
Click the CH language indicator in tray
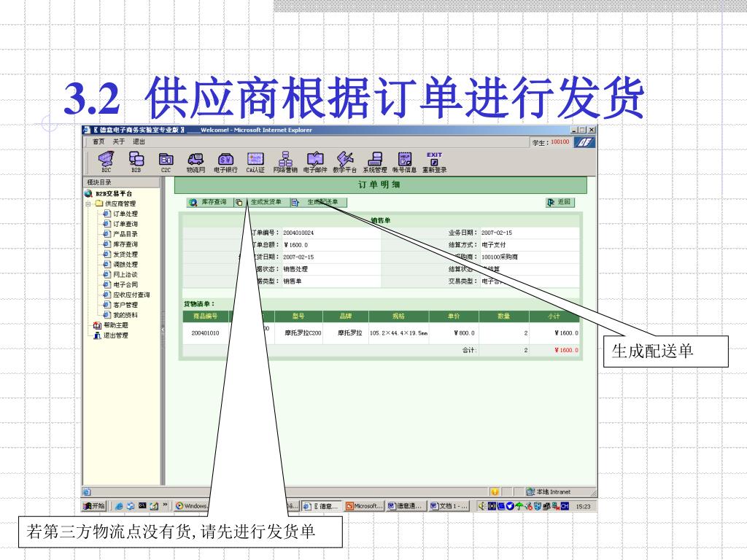pos(565,506)
